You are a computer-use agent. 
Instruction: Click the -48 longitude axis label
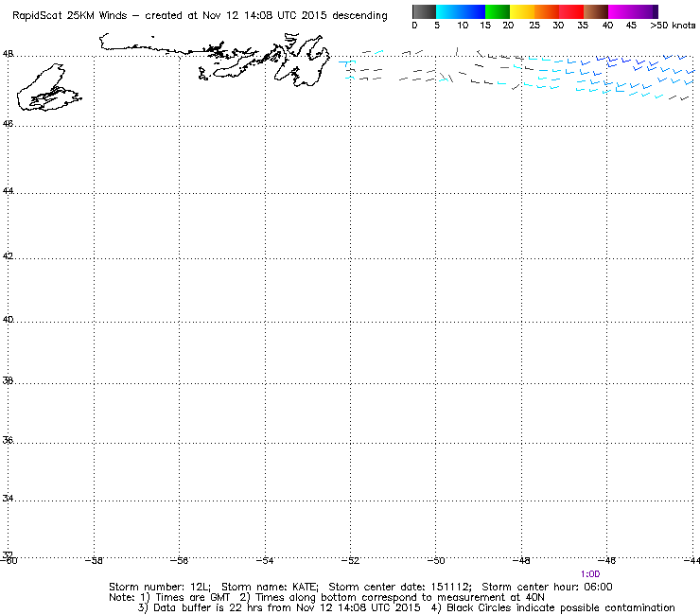(x=521, y=560)
